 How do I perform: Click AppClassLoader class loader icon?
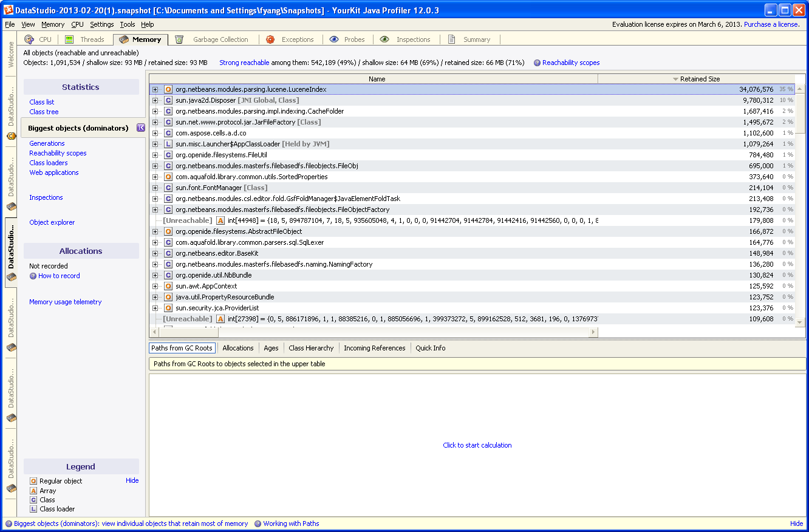point(168,144)
